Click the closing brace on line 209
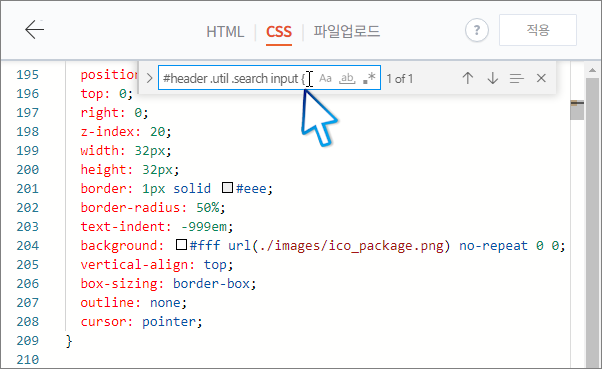This screenshot has width=602, height=369. tap(69, 341)
